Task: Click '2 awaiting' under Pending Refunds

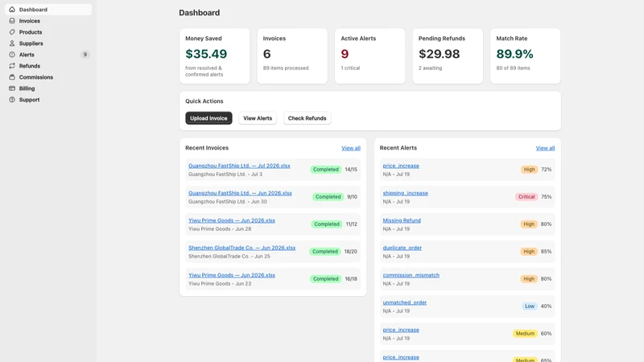Action: pos(430,68)
